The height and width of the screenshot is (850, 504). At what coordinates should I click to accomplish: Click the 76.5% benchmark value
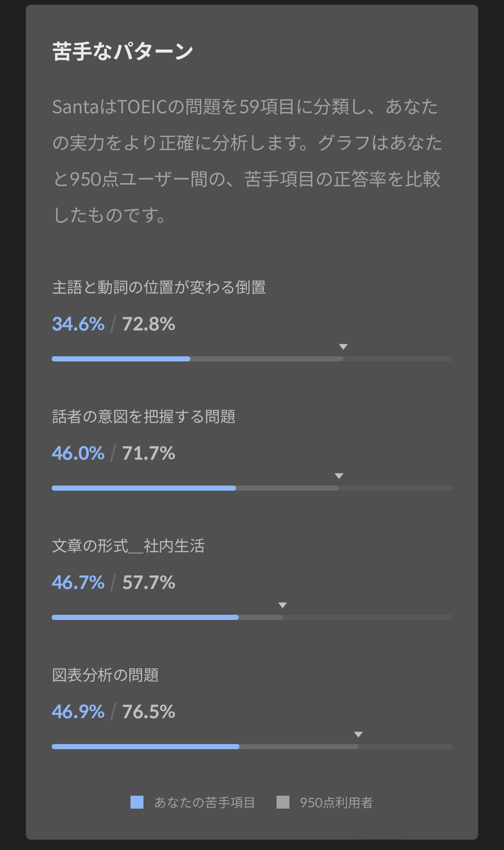click(x=149, y=712)
